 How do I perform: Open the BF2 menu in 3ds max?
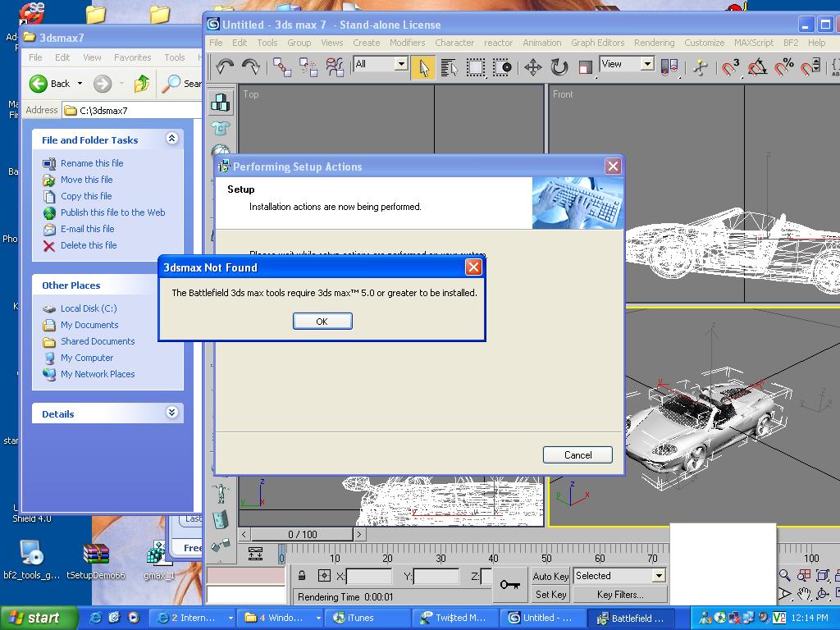point(791,43)
